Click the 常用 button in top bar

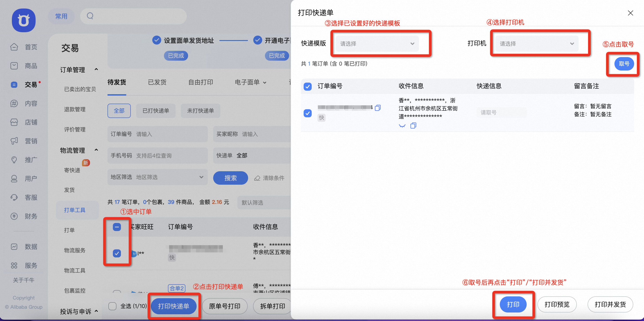point(61,16)
